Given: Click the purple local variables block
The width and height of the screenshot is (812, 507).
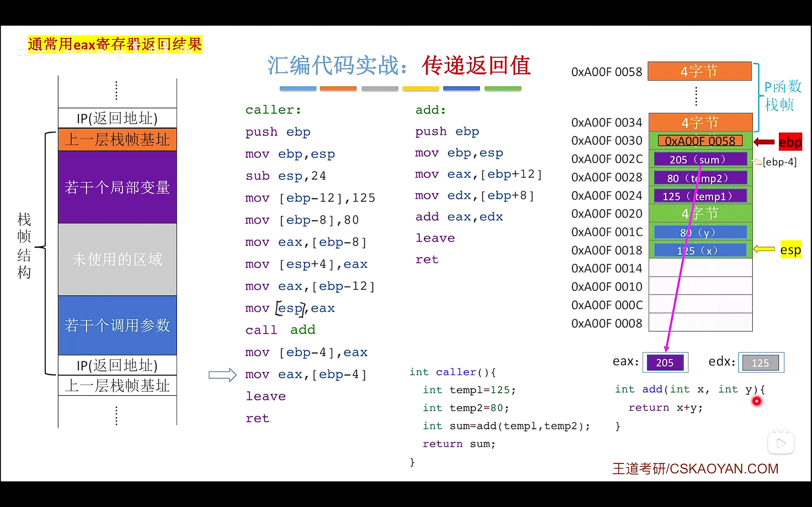Looking at the screenshot, I should point(117,187).
